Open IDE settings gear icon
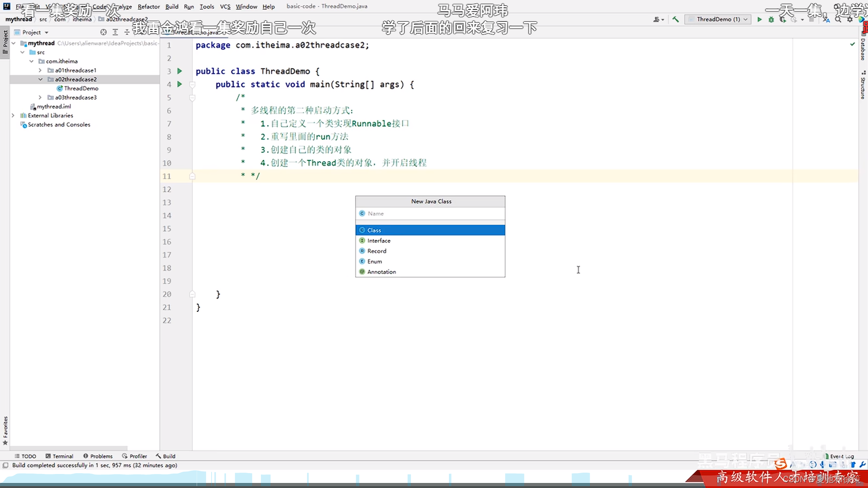 pos(850,19)
